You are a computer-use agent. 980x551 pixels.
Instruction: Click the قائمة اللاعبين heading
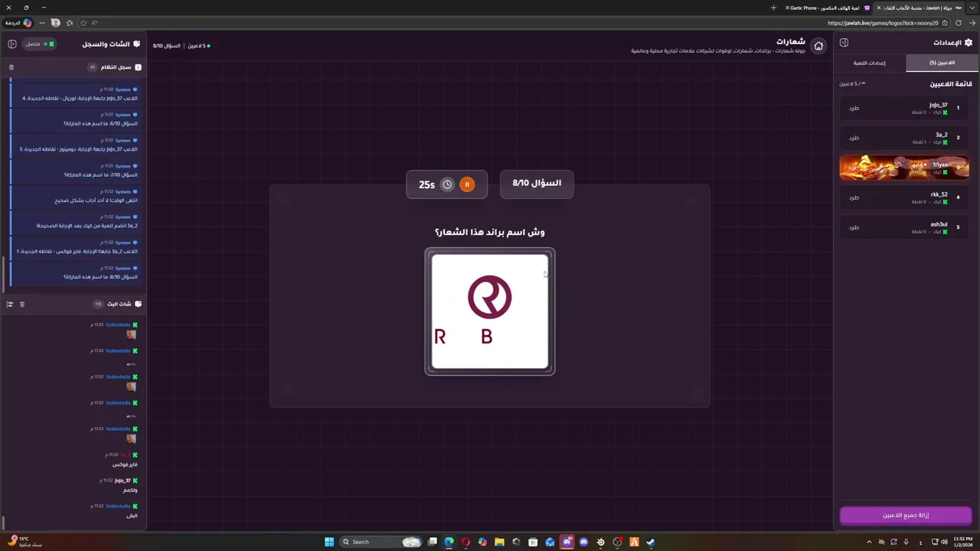951,83
